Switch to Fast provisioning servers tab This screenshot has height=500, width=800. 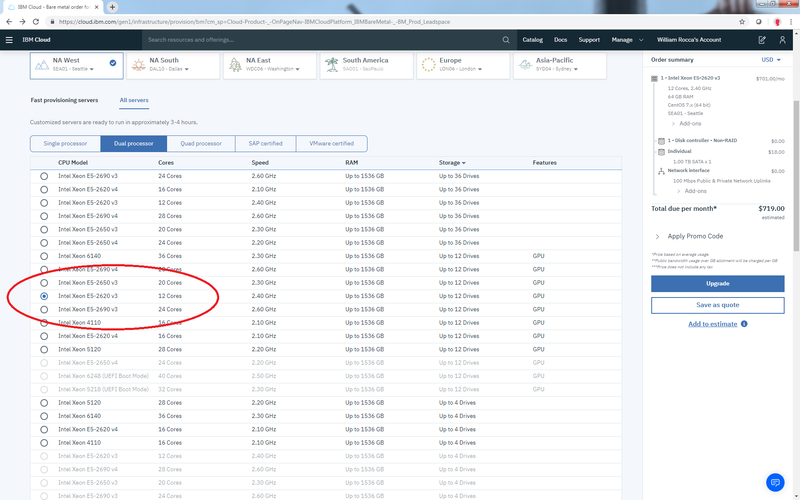coord(64,100)
